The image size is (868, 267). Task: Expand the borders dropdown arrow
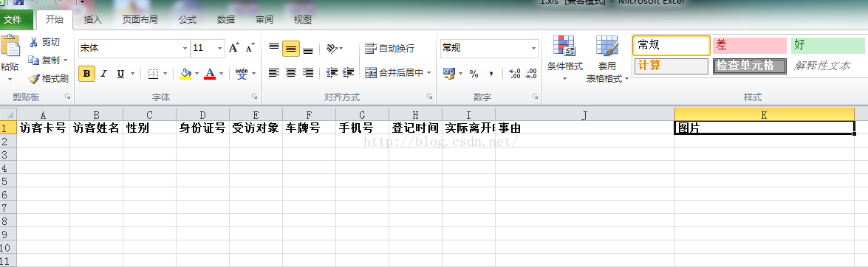[x=165, y=74]
